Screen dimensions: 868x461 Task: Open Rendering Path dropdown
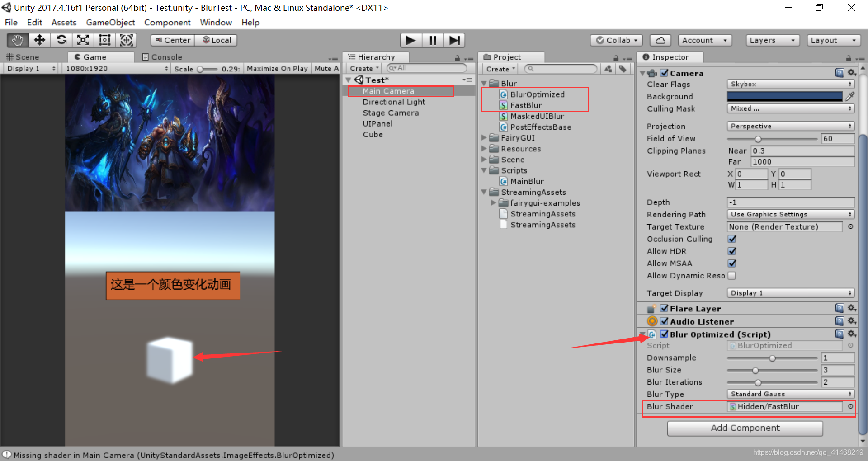point(791,214)
